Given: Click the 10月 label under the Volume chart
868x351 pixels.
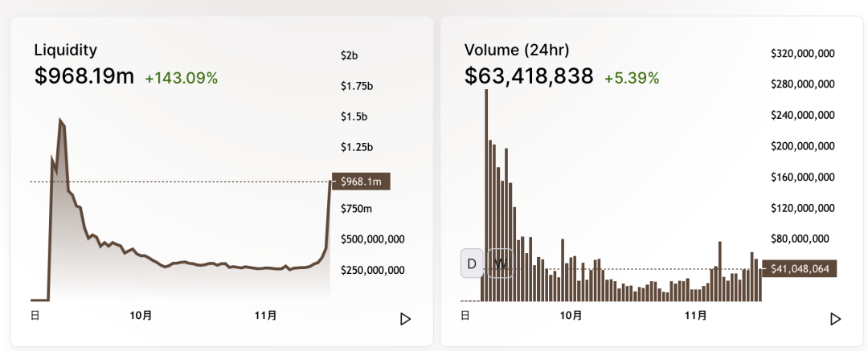Looking at the screenshot, I should pos(571,316).
